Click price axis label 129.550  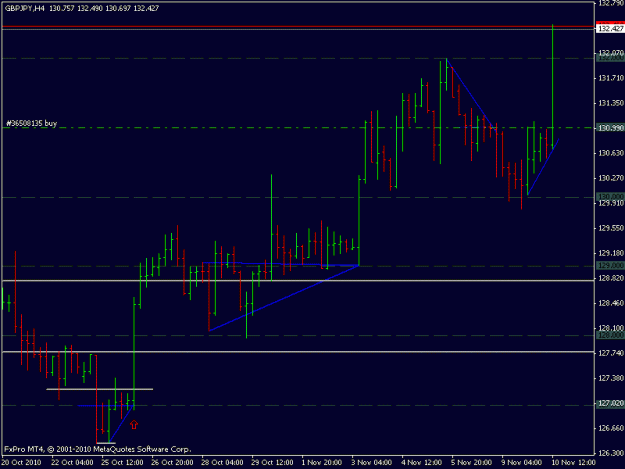coord(610,228)
